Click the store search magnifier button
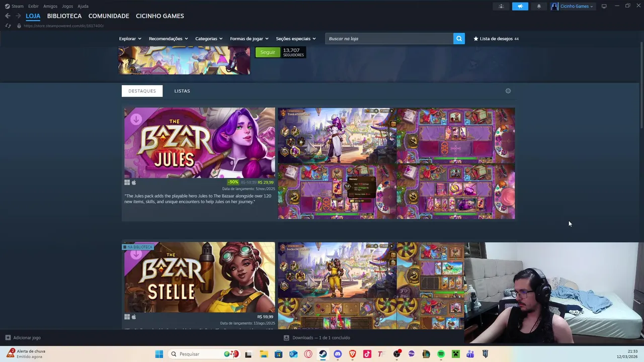The width and height of the screenshot is (644, 362). (x=459, y=39)
